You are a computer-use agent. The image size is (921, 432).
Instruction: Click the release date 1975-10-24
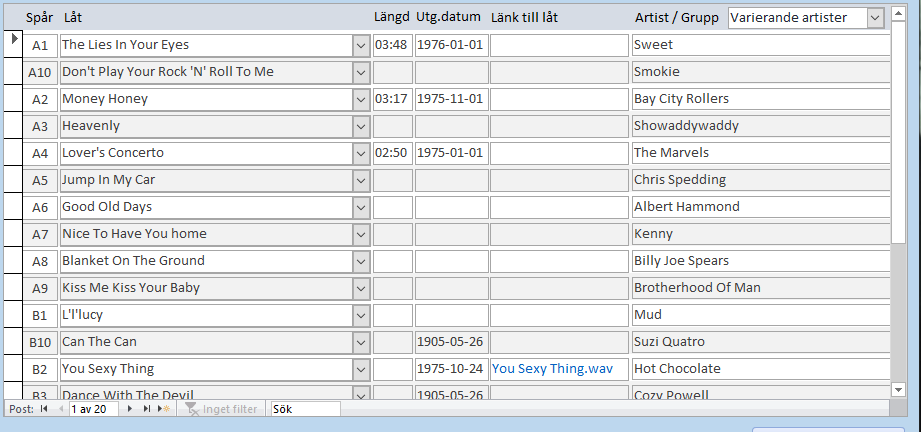pyautogui.click(x=450, y=369)
